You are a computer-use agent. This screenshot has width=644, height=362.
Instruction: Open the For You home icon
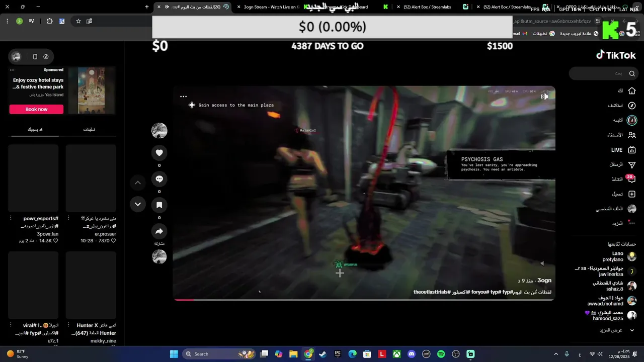[x=632, y=91]
